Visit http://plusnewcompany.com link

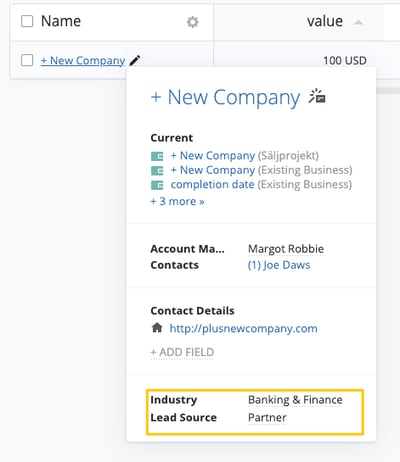click(x=243, y=329)
